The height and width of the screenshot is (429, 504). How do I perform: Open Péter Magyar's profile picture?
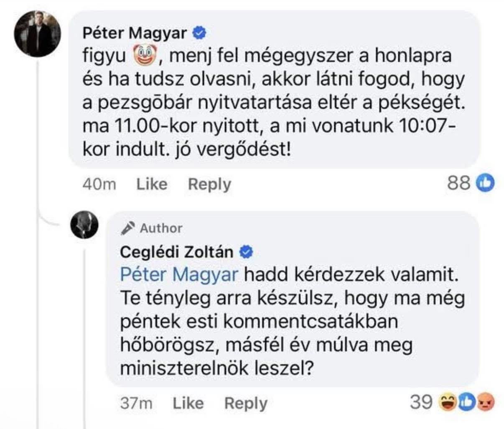[x=38, y=34]
